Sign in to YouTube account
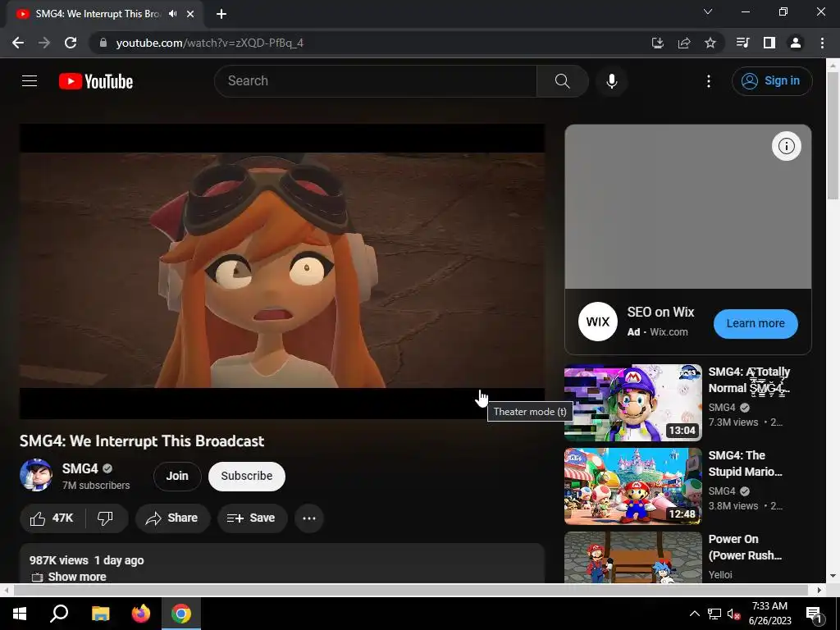The image size is (840, 630). click(x=771, y=81)
